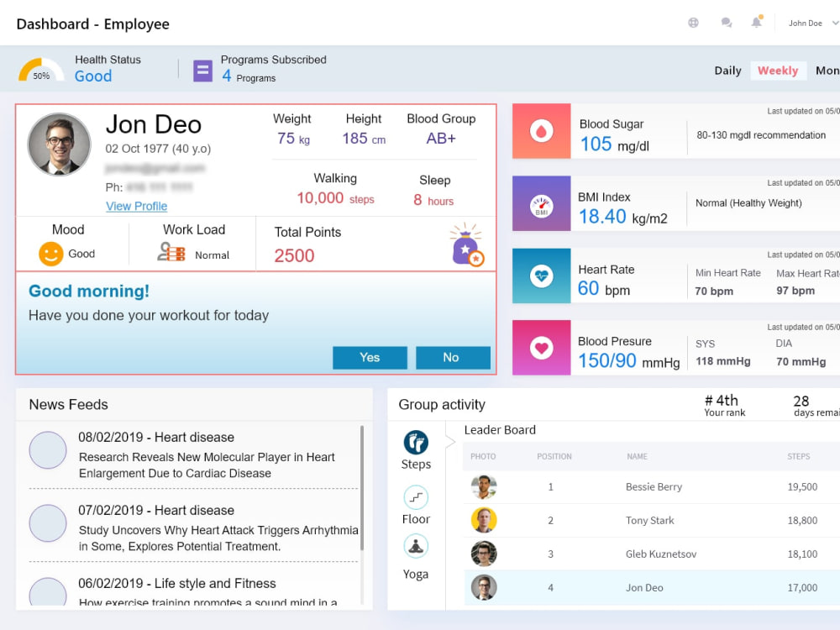This screenshot has height=630, width=840.
Task: Open the View Profile link
Action: (x=137, y=207)
